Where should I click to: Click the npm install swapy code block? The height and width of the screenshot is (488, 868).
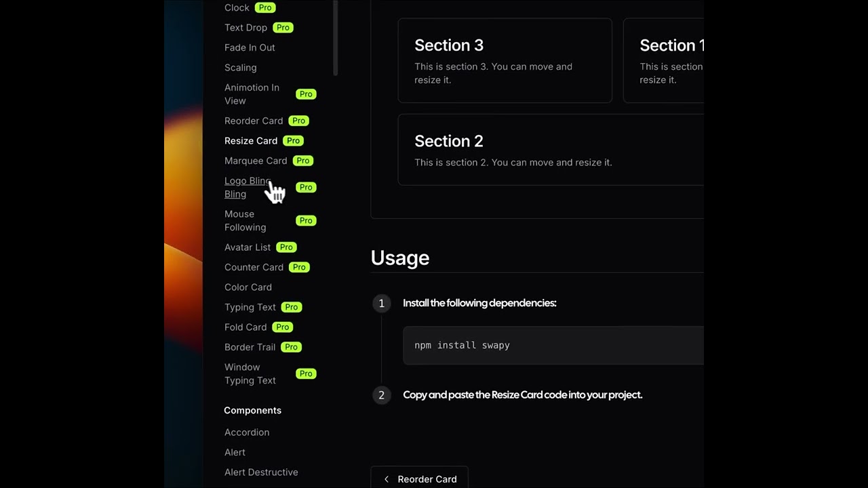pos(553,345)
